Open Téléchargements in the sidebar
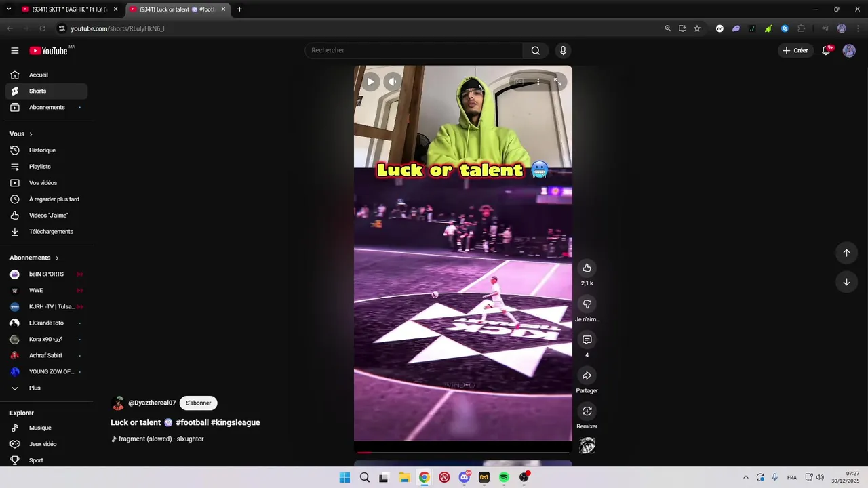 point(46,232)
